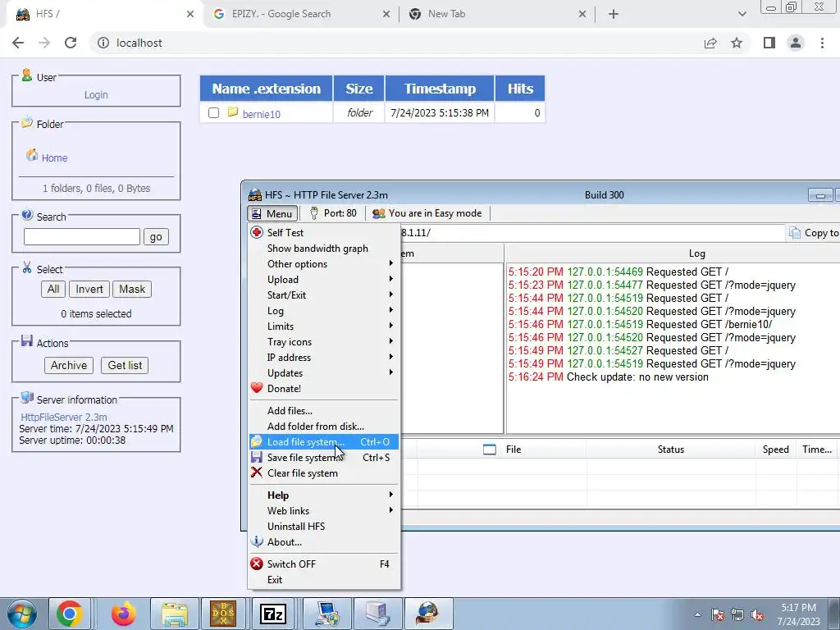The image size is (840, 630).
Task: Tick the bernie10 folder checkbox
Action: (x=214, y=113)
